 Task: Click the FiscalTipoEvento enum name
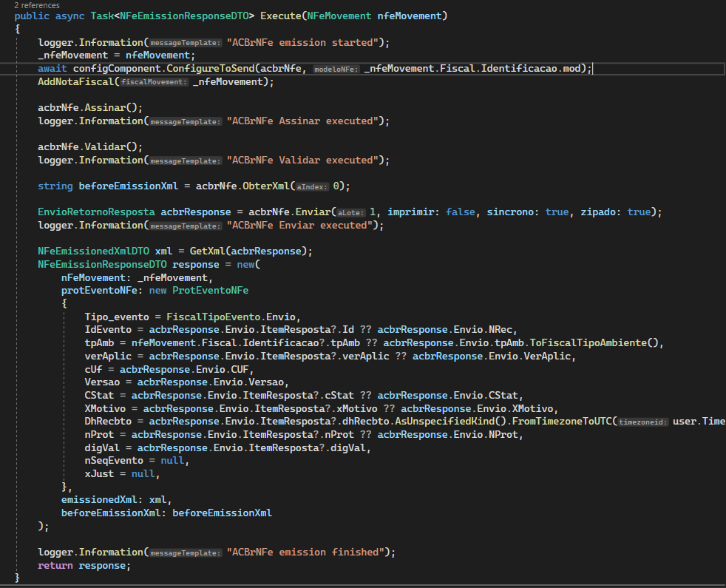(x=214, y=317)
